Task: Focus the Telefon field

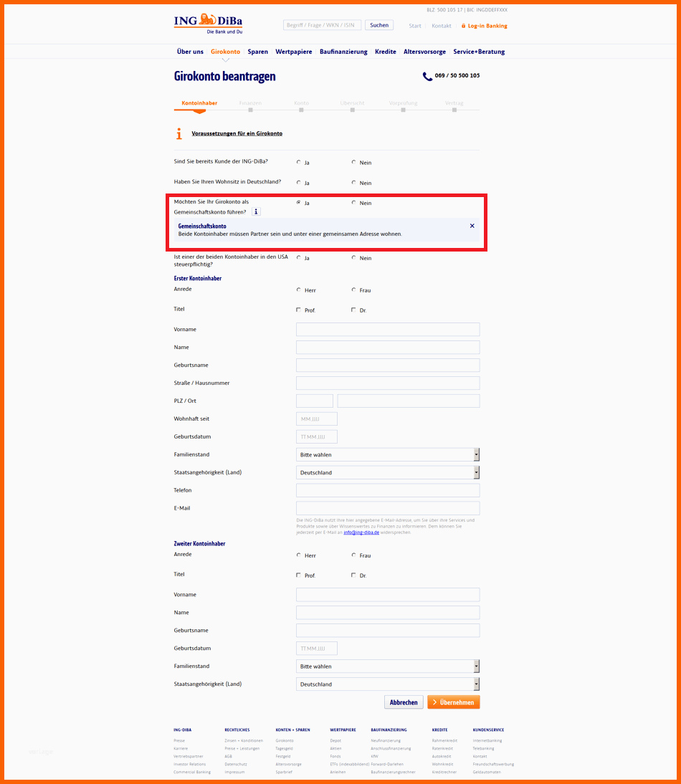Action: pos(388,490)
